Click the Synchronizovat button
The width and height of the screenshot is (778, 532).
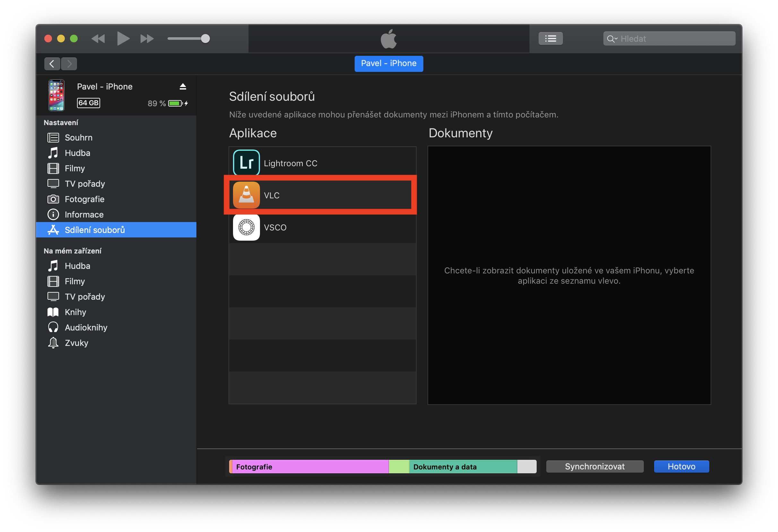(595, 467)
